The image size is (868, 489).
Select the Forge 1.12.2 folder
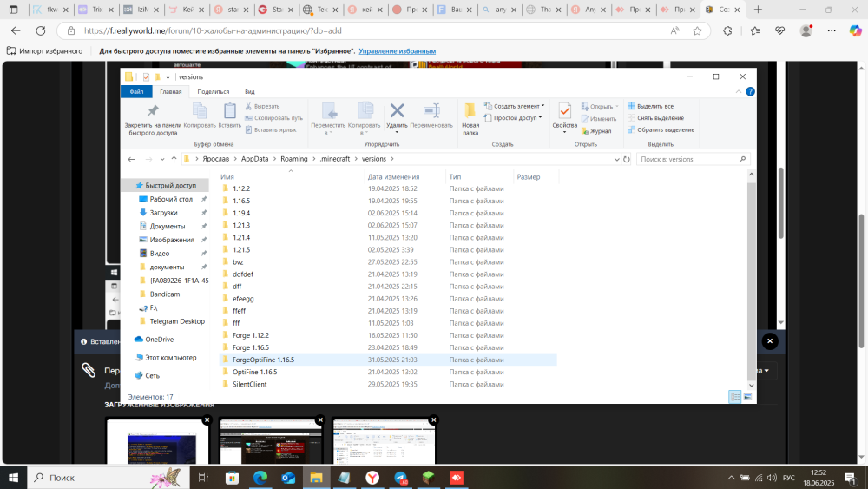click(387, 335)
